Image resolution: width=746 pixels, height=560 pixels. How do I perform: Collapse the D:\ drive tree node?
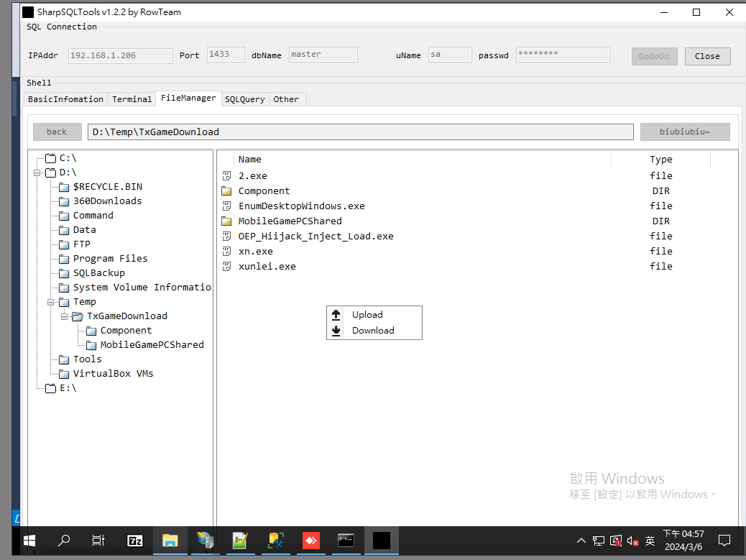pyautogui.click(x=37, y=173)
